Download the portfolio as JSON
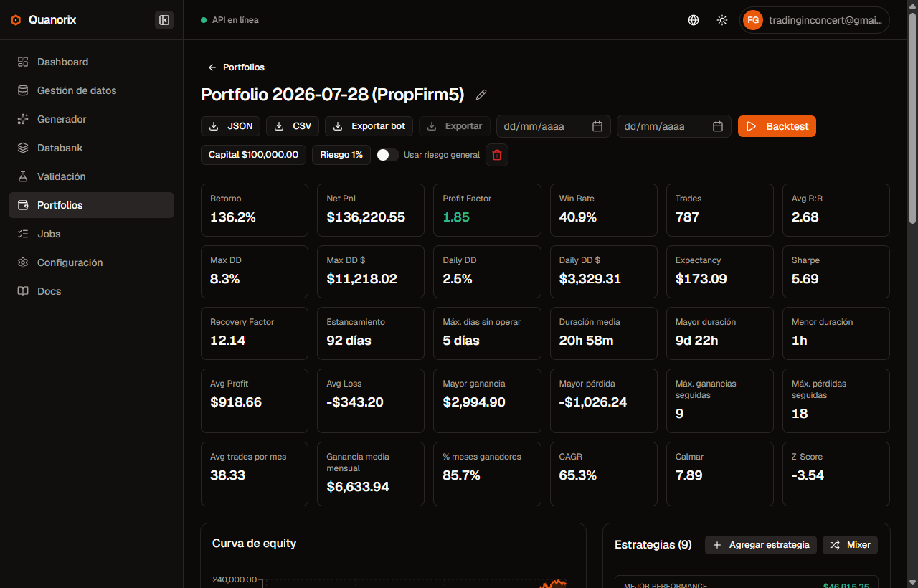The image size is (918, 588). [231, 126]
